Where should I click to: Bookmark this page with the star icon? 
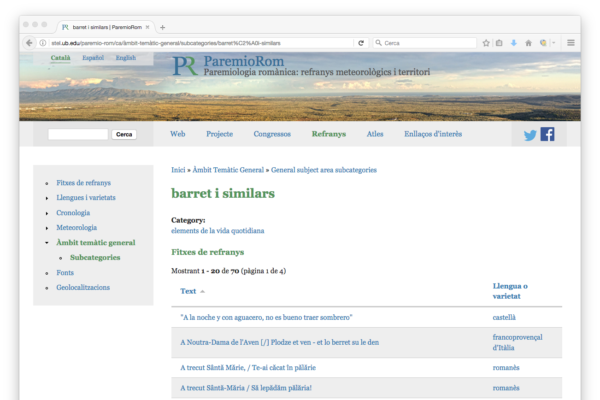(x=485, y=43)
